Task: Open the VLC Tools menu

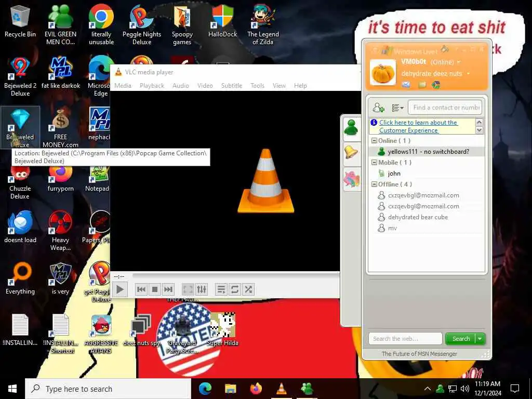Action: pyautogui.click(x=257, y=86)
